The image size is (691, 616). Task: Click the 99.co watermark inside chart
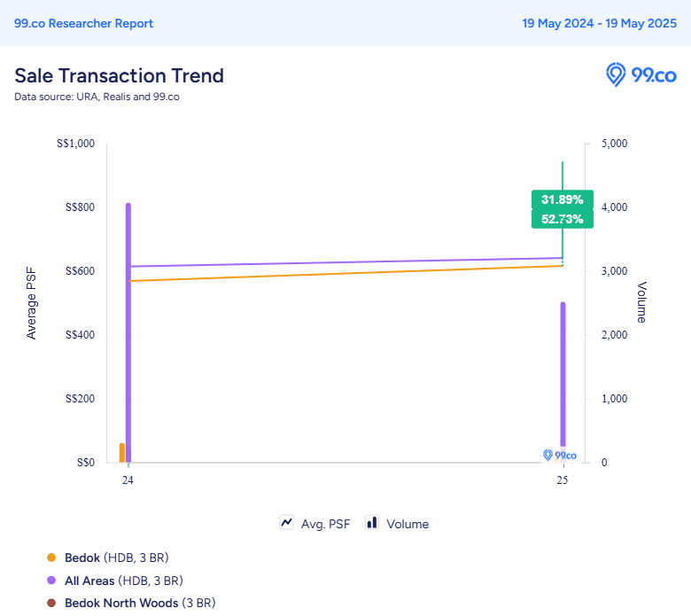coord(560,455)
